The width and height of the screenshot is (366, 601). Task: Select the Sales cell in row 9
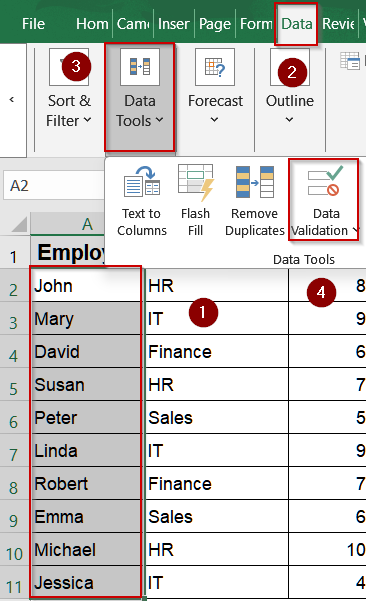point(217,516)
